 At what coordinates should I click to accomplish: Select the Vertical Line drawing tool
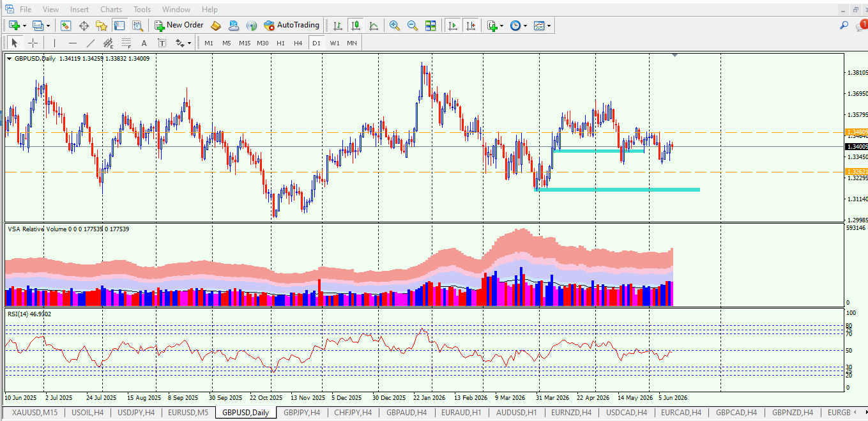55,43
